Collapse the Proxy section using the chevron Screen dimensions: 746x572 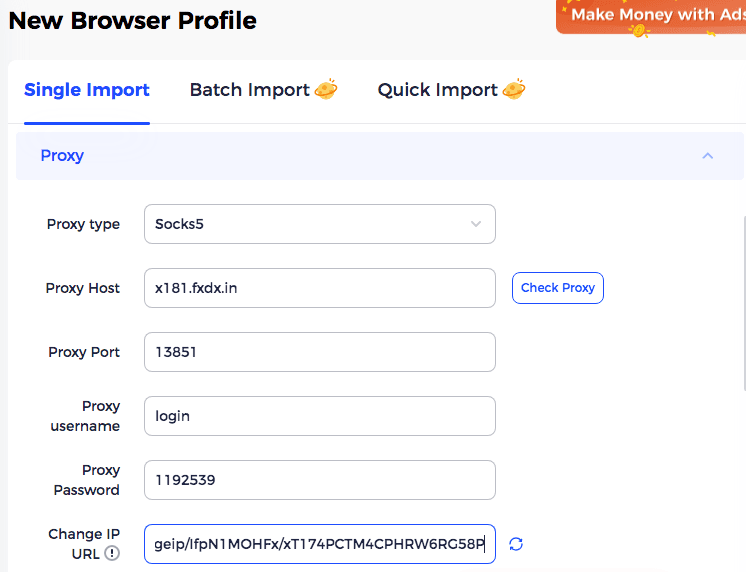coord(708,156)
